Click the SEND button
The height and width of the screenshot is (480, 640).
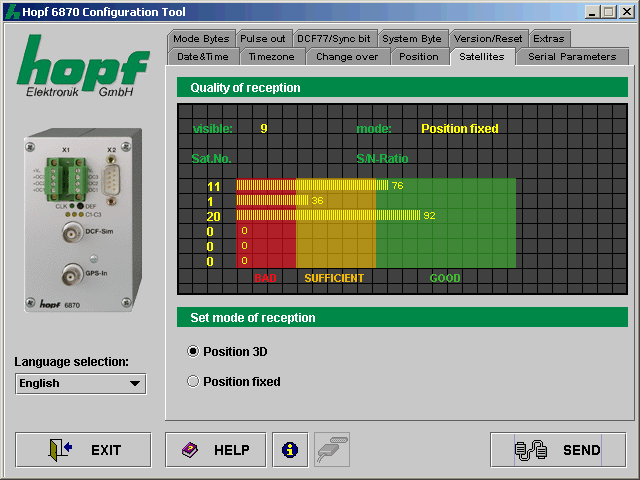tap(558, 450)
